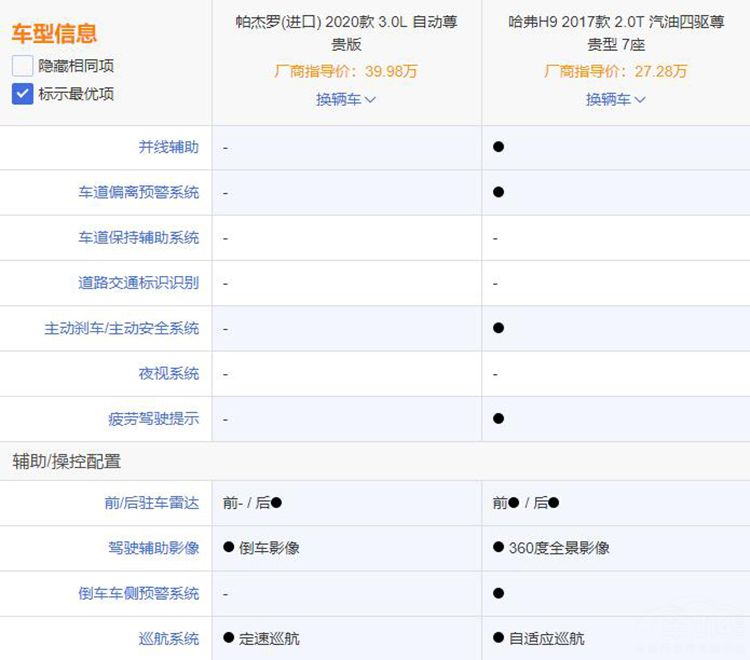Open the 车道偏离预警系统 link
This screenshot has height=660, width=750.
(139, 192)
